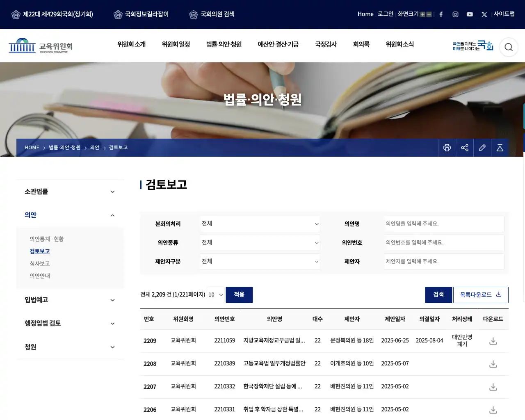Open the 로그인 link
525x420 pixels.
click(386, 14)
